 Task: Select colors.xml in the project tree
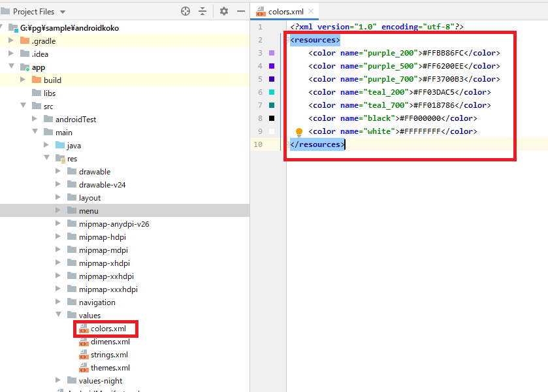pyautogui.click(x=108, y=329)
